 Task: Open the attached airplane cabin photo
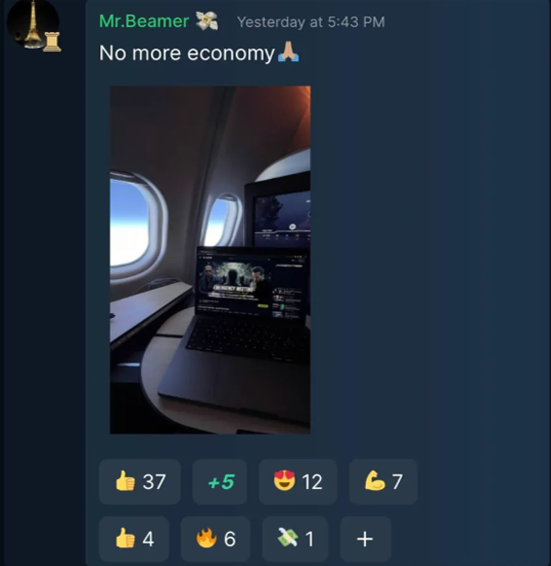pyautogui.click(x=210, y=260)
